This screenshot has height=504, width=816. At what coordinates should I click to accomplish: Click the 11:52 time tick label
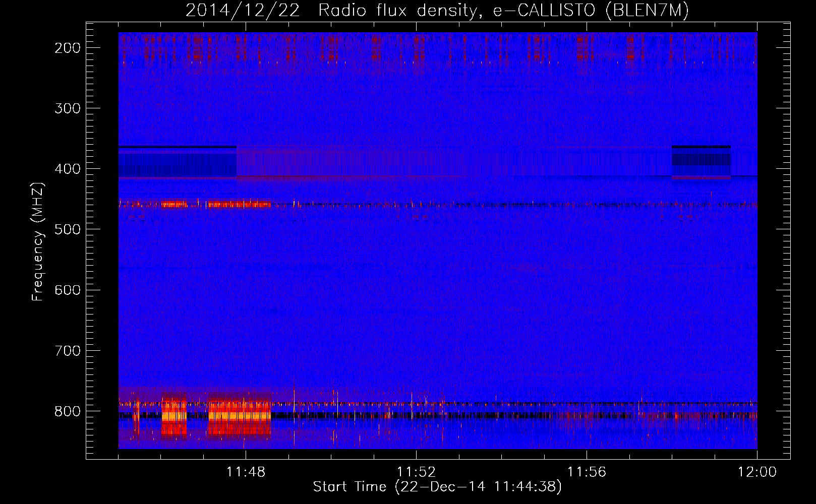pyautogui.click(x=416, y=472)
